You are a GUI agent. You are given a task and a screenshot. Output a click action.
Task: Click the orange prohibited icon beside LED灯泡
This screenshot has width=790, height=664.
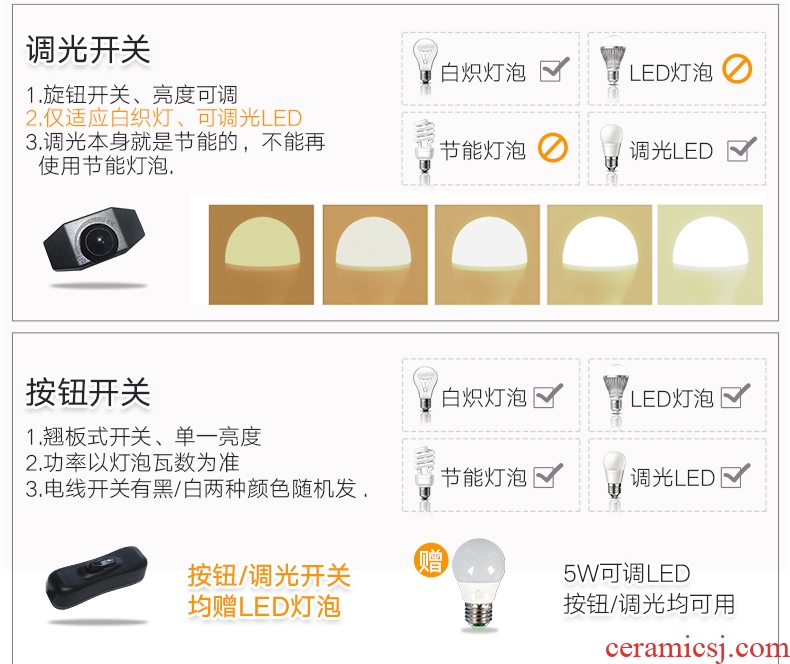coord(737,69)
